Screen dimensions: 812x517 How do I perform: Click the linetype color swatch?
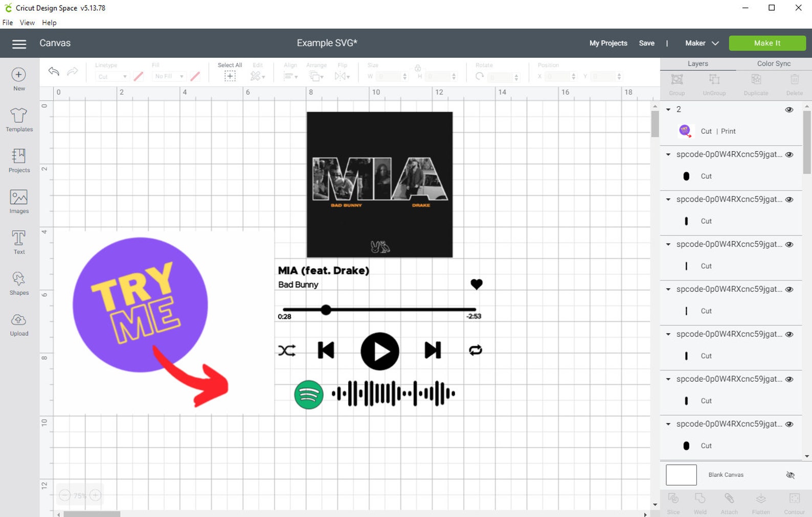click(x=139, y=77)
